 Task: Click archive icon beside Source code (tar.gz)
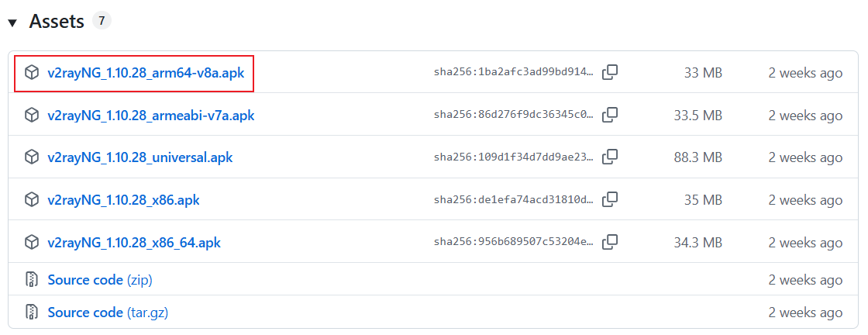(x=31, y=313)
